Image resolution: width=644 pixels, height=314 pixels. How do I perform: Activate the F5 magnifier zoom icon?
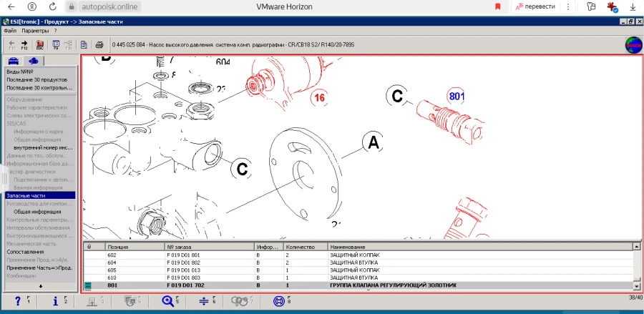point(169,301)
